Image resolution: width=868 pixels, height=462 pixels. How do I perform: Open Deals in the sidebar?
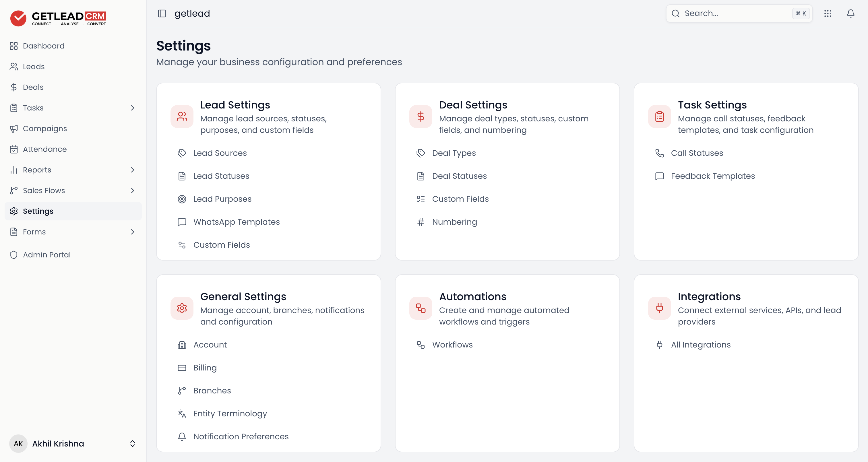(73, 87)
